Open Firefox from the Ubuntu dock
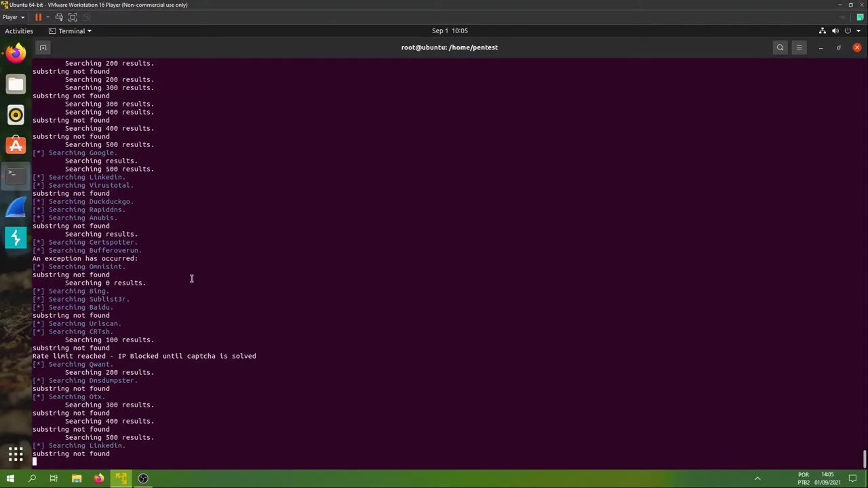Screen dimensions: 868x488 (16, 53)
